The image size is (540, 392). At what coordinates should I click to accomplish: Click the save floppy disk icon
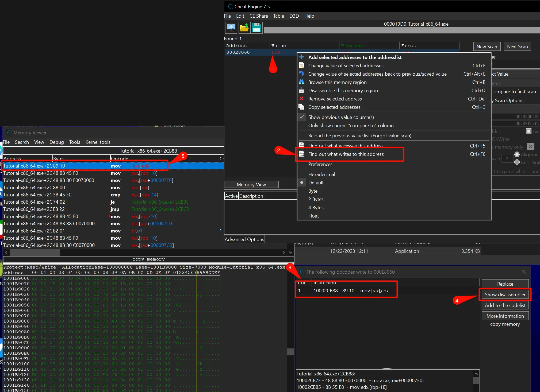click(x=256, y=28)
